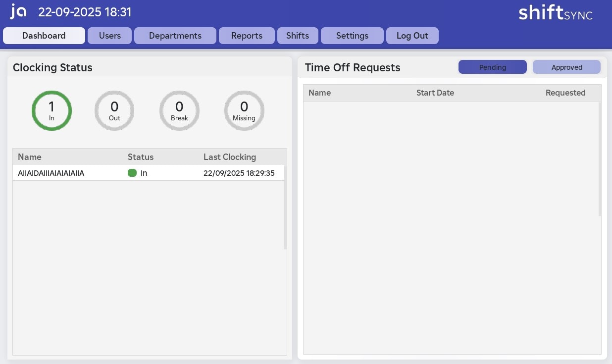Viewport: 612px width, 364px height.
Task: Click the green In status indicator dot
Action: 132,173
